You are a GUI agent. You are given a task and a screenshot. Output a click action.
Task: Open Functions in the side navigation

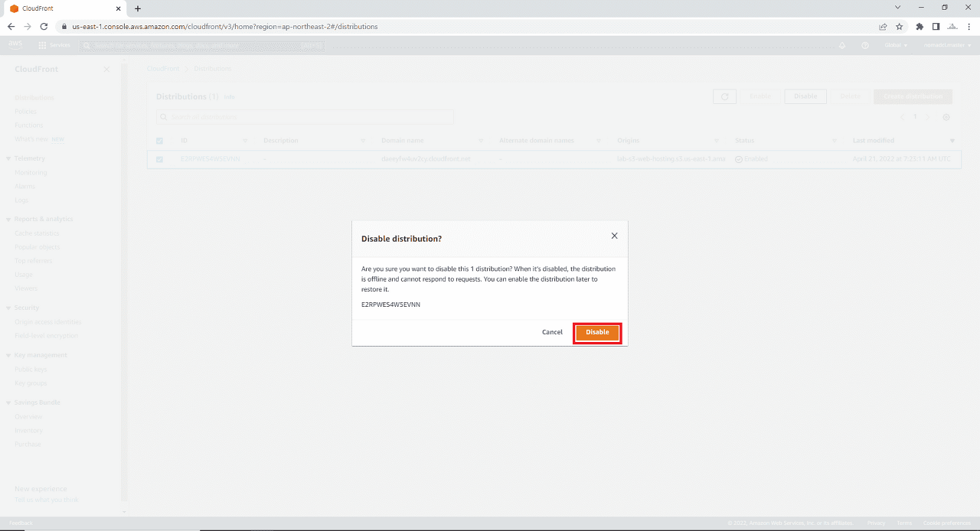[29, 125]
